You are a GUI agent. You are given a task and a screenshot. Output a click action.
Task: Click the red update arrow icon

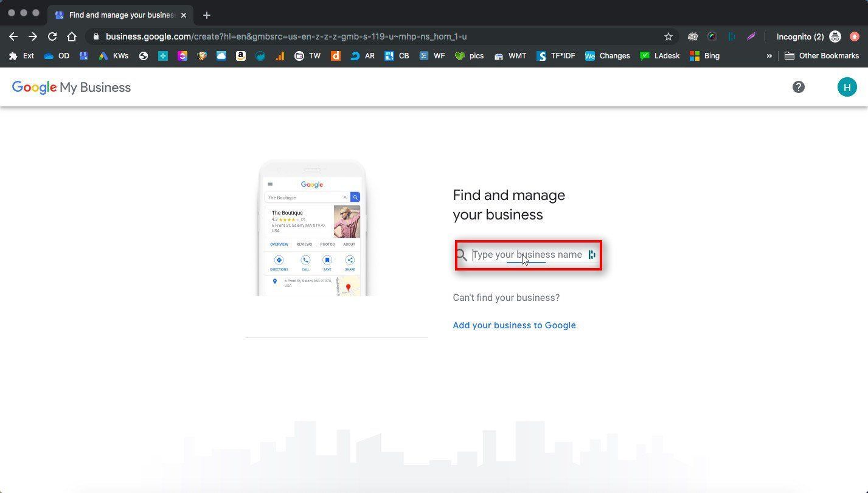[855, 36]
